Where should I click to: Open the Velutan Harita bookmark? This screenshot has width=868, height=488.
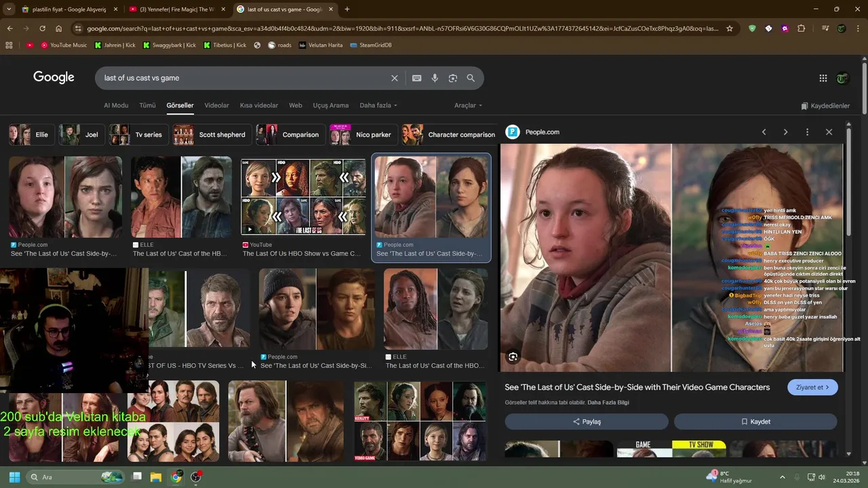point(321,45)
